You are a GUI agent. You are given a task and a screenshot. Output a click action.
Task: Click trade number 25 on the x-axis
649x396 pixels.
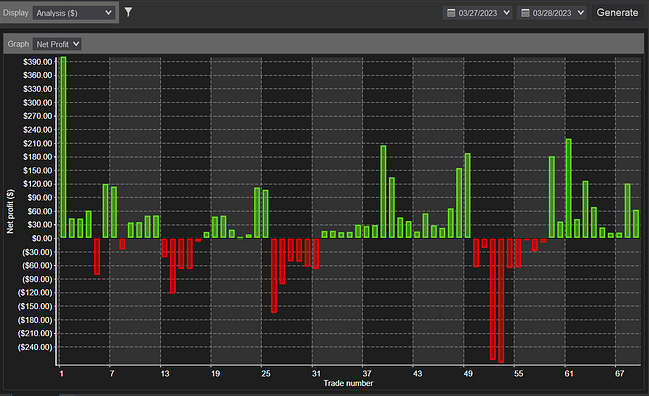266,374
